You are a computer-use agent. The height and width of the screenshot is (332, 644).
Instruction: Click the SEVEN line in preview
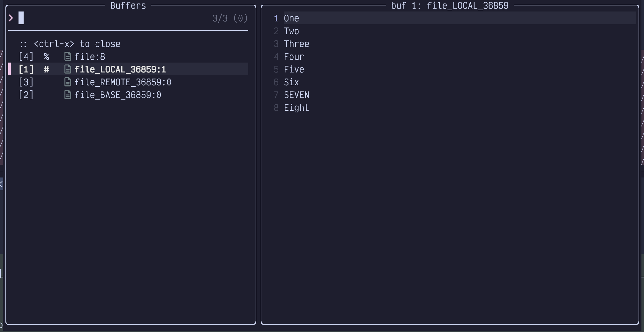(x=296, y=95)
